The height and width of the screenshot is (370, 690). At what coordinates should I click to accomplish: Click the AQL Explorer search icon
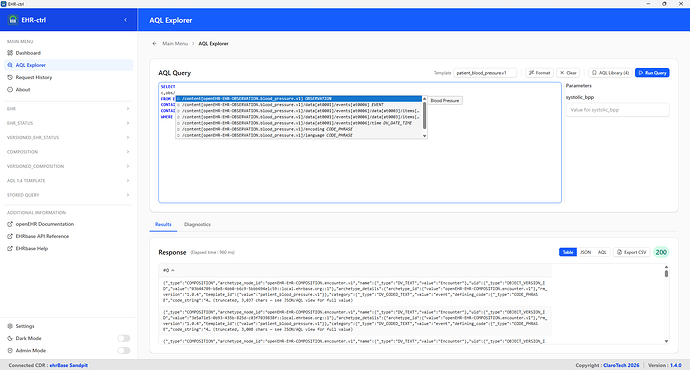[10, 65]
